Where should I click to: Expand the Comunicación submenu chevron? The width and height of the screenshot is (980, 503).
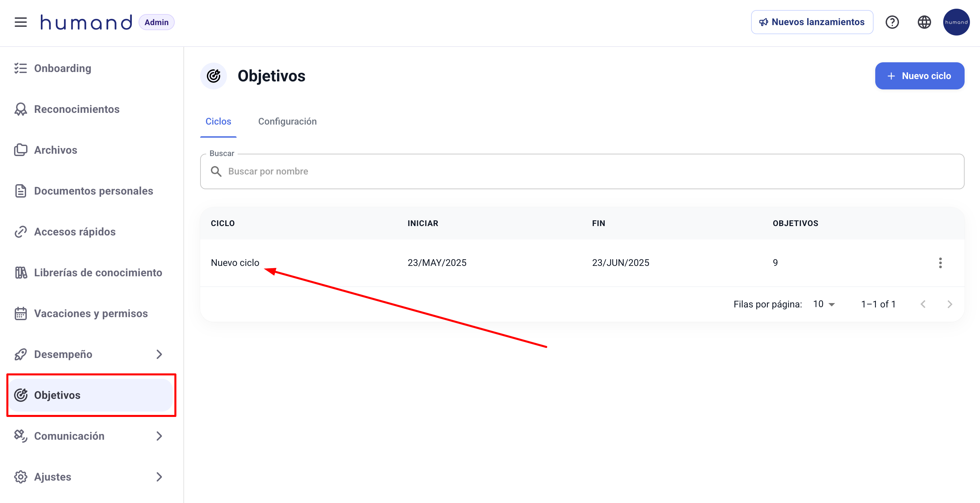pyautogui.click(x=159, y=436)
